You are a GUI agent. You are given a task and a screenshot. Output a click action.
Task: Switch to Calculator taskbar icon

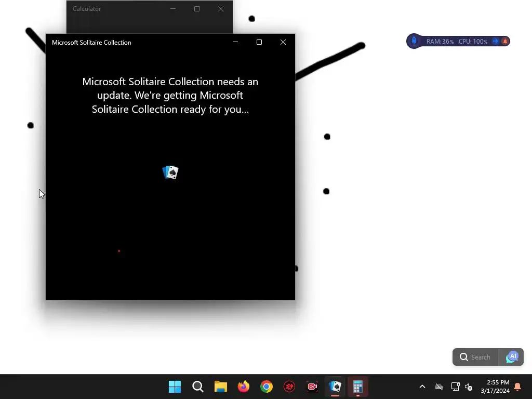point(358,387)
